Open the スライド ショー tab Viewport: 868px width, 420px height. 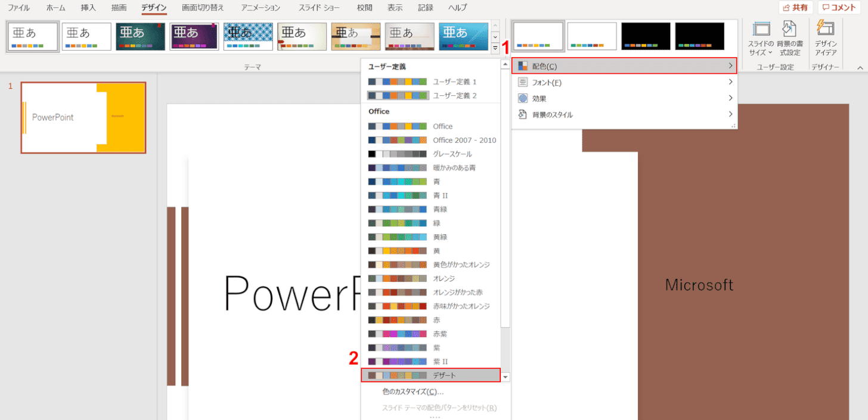(318, 8)
